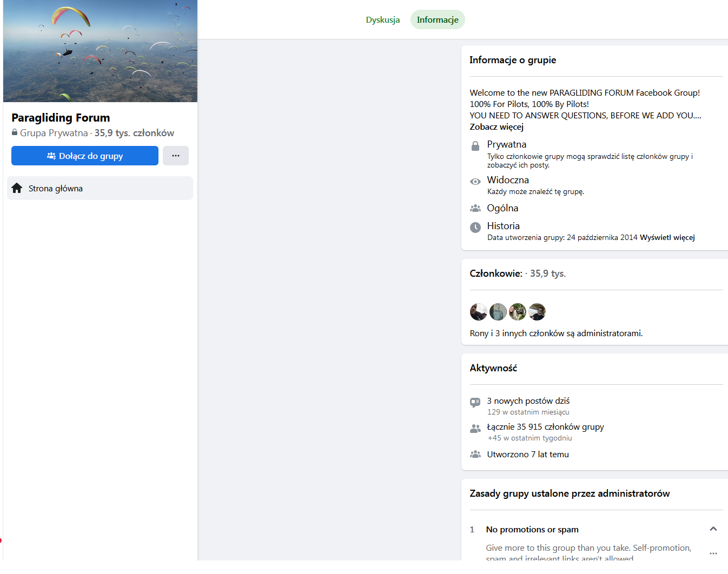This screenshot has width=728, height=574.
Task: Click 'No promotions or spam' rule title
Action: pos(532,530)
